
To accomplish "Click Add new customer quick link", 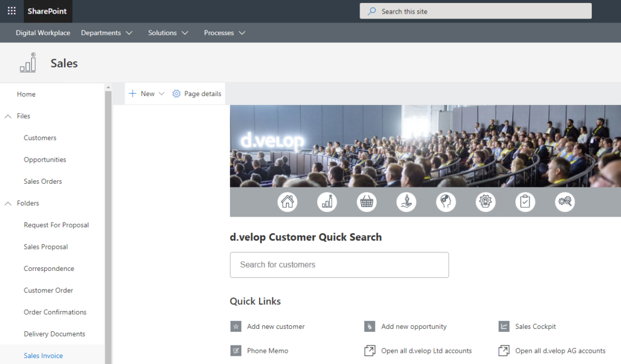I will [276, 326].
